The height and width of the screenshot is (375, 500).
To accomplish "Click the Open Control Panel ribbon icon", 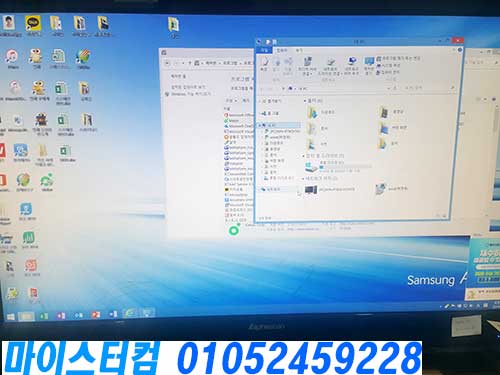I will click(369, 65).
